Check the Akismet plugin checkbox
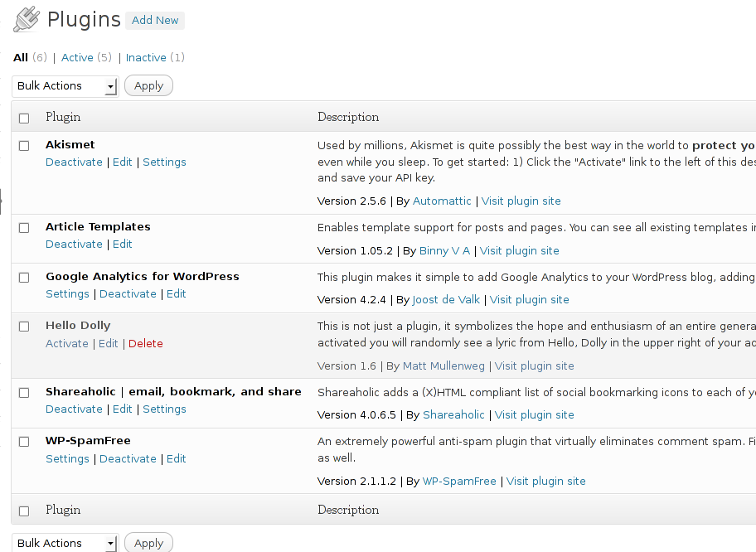 pos(24,146)
